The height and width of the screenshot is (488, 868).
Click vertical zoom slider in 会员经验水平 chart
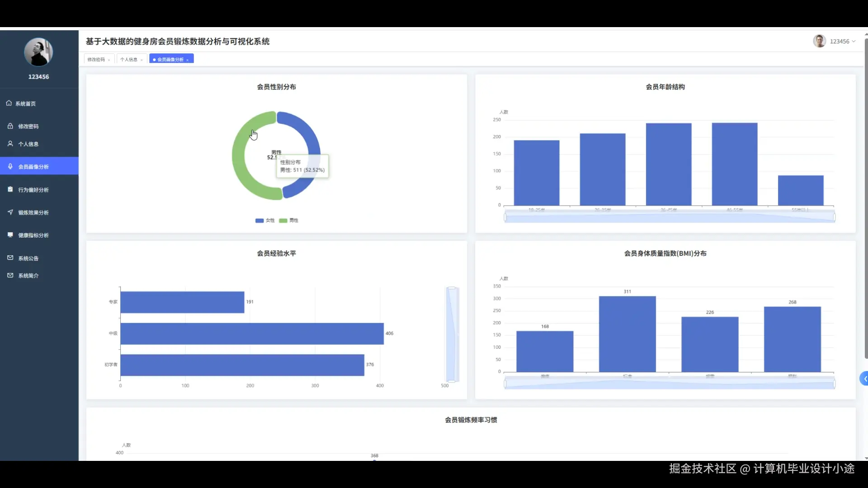click(x=452, y=334)
